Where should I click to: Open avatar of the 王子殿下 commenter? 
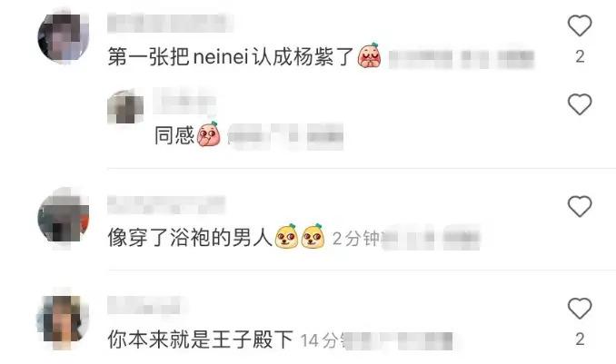pyautogui.click(x=64, y=320)
